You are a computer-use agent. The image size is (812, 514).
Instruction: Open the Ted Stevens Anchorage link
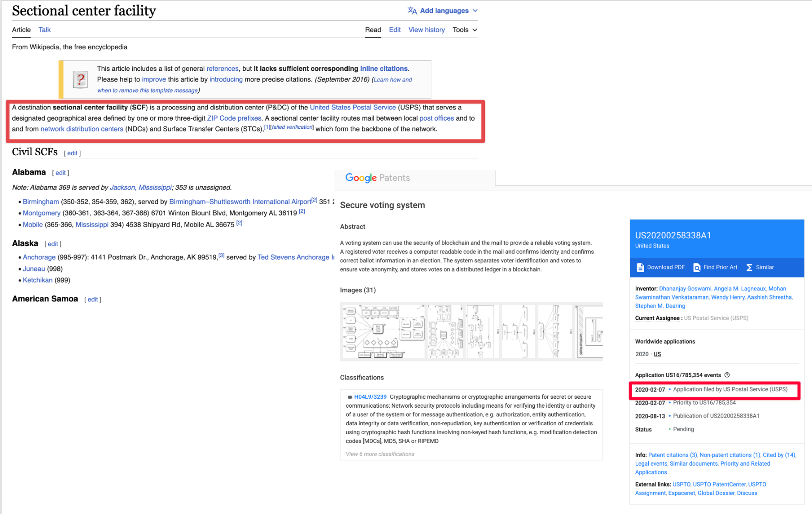(296, 257)
